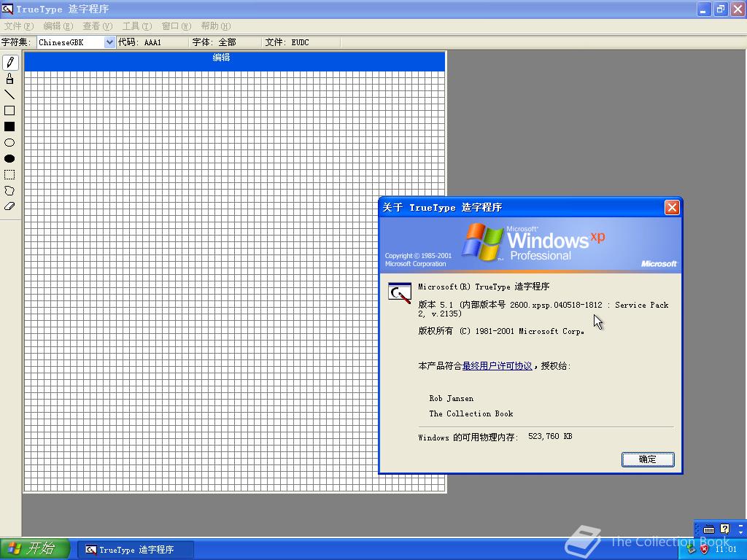Open the 窗口(W) menu
This screenshot has width=747, height=560.
click(177, 26)
